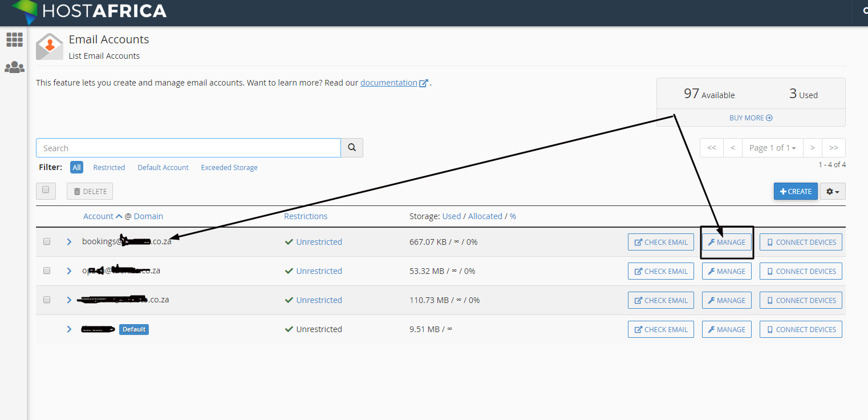Open the user manager people icon
The width and height of the screenshot is (868, 420).
coord(14,67)
